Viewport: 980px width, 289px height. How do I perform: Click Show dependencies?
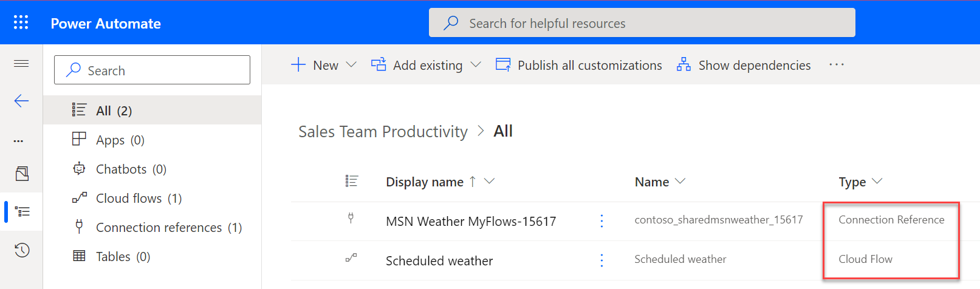click(744, 65)
